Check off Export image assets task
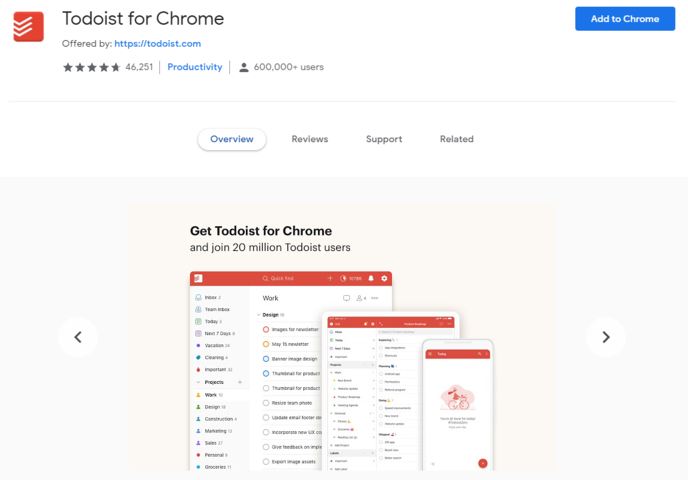 [x=266, y=462]
